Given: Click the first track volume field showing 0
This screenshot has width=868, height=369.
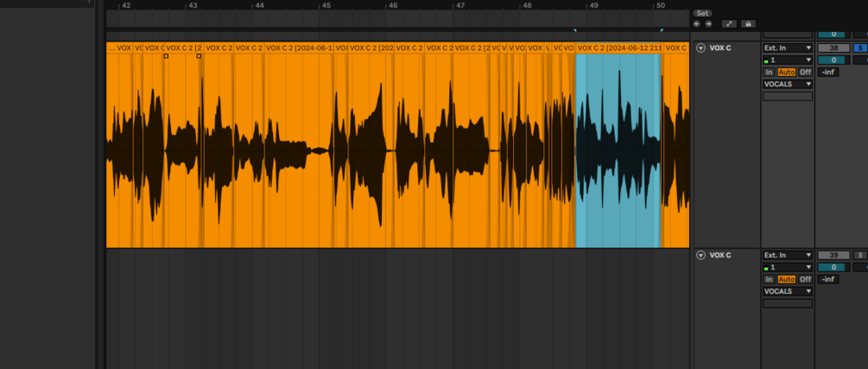Looking at the screenshot, I should (x=833, y=60).
